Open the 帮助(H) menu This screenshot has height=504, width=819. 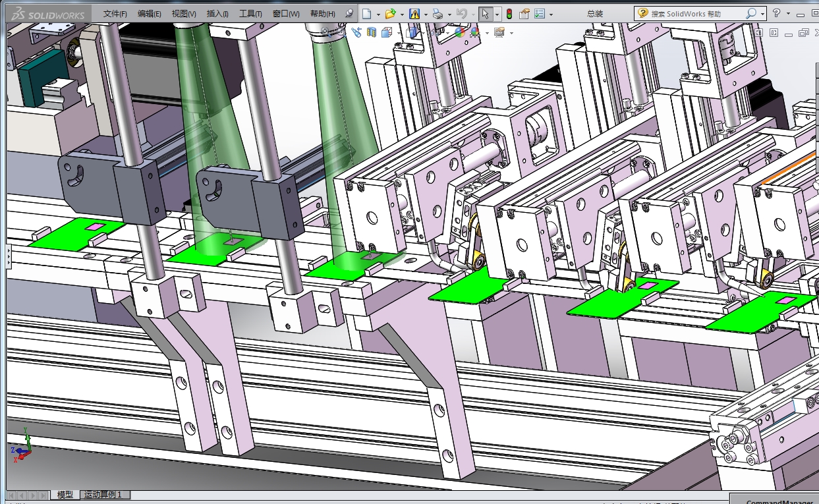(x=322, y=14)
